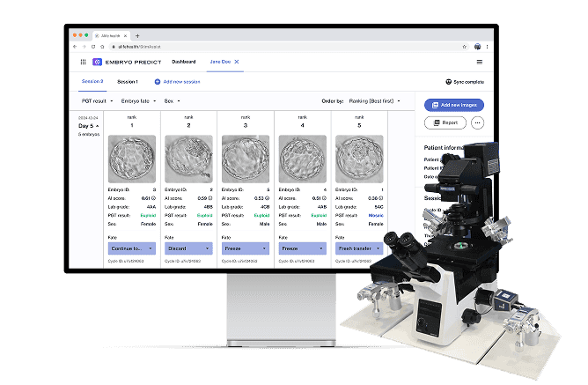588x385 pixels.
Task: Open the Session 2 tab
Action: coord(92,81)
